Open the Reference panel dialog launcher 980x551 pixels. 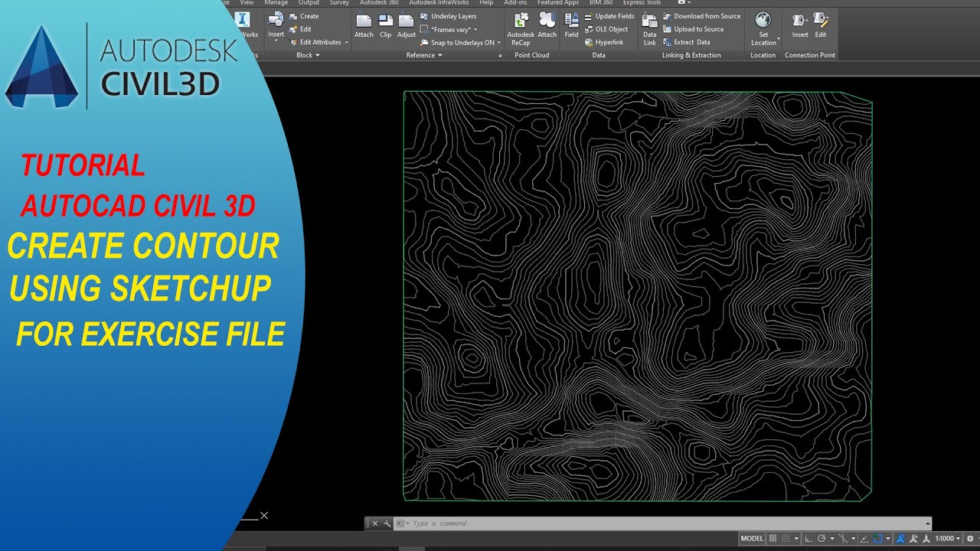[x=501, y=55]
